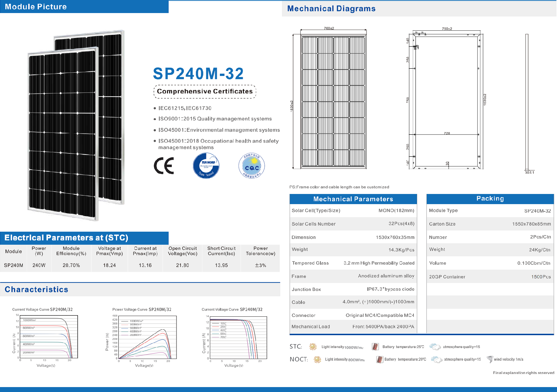Click the 14.3Kg/Pcs weight value
Image resolution: width=557 pixels, height=392 pixels.
tap(401, 250)
